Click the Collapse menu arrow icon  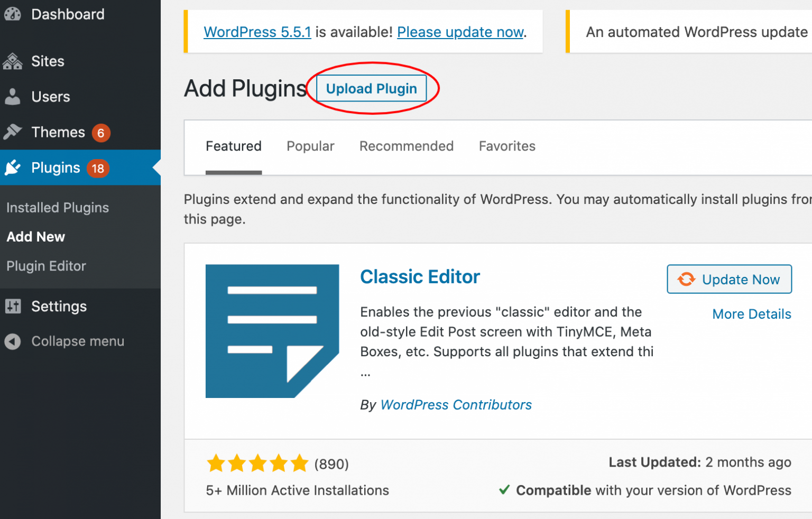13,341
